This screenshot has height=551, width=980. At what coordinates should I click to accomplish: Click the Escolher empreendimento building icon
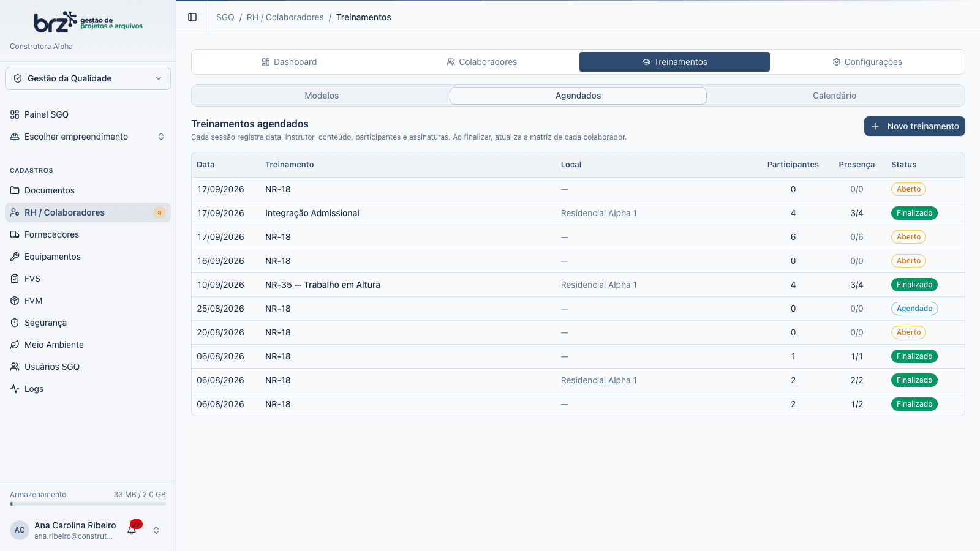click(15, 137)
